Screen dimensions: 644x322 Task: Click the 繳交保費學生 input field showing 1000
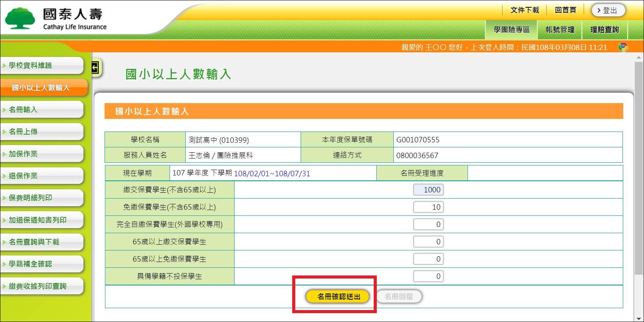[428, 190]
